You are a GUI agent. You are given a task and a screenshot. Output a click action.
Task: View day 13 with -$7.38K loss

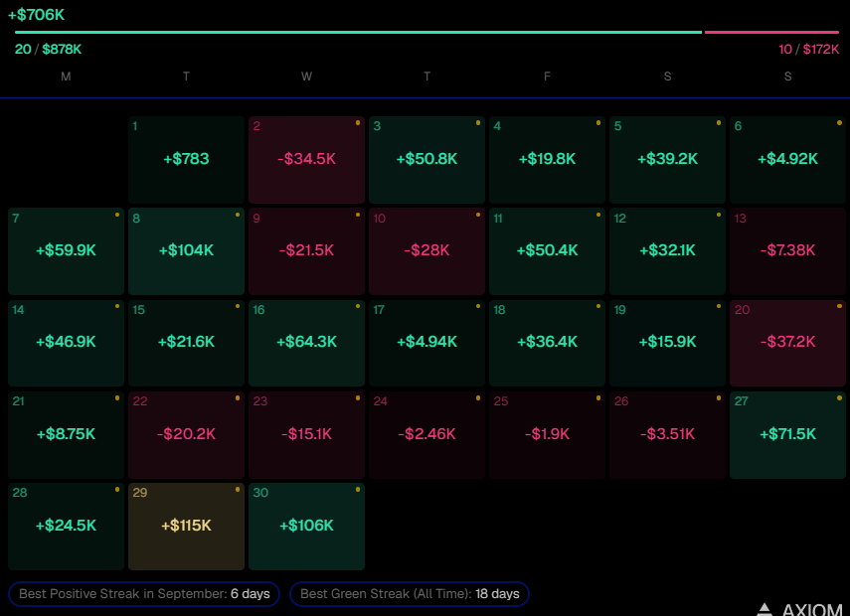click(x=787, y=251)
